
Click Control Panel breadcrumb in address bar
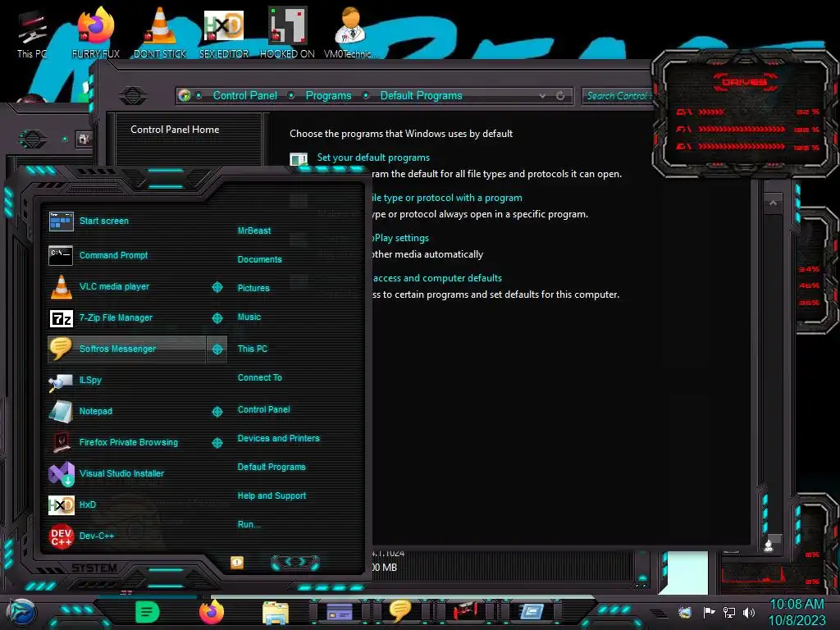click(245, 95)
